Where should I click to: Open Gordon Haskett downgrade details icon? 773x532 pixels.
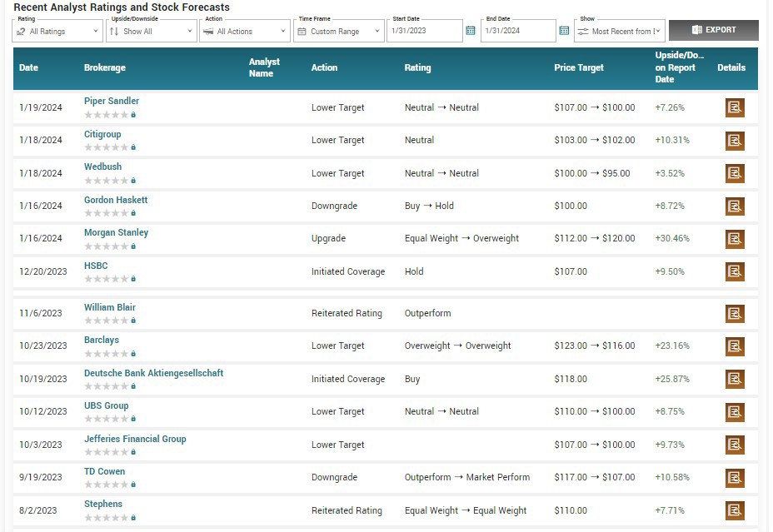click(735, 206)
